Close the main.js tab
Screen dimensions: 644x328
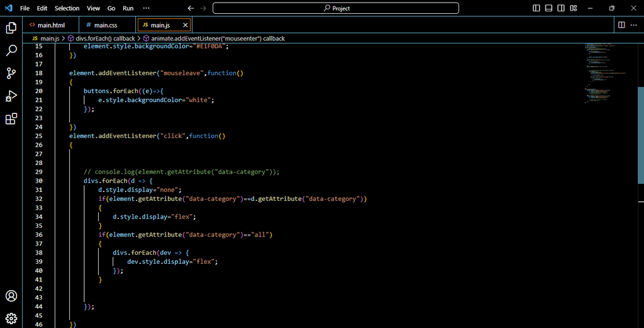[186, 25]
